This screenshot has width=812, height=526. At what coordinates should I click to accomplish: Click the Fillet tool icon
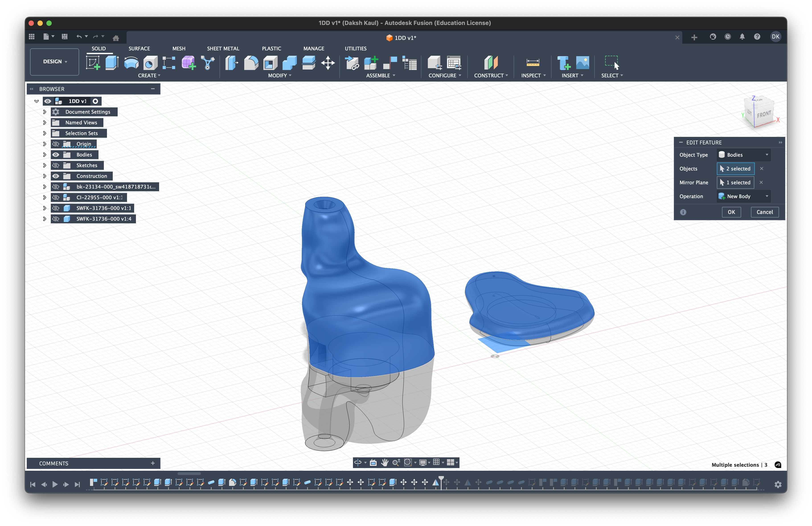251,63
